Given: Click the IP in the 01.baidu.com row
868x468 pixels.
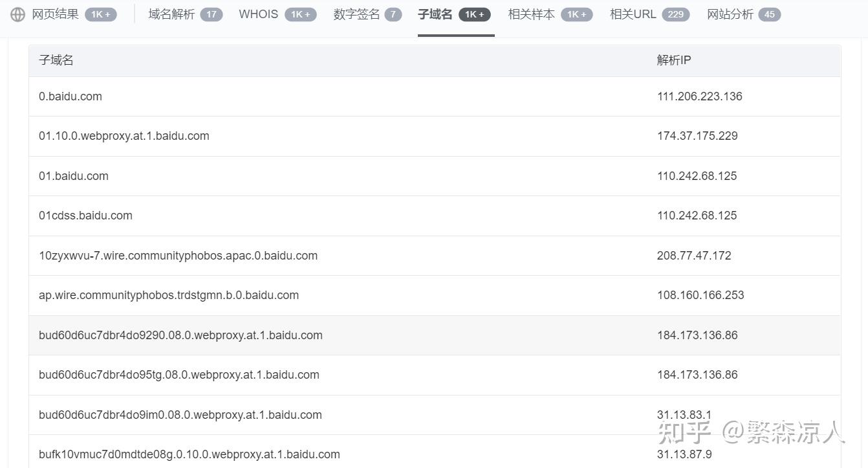Looking at the screenshot, I should pyautogui.click(x=697, y=176).
